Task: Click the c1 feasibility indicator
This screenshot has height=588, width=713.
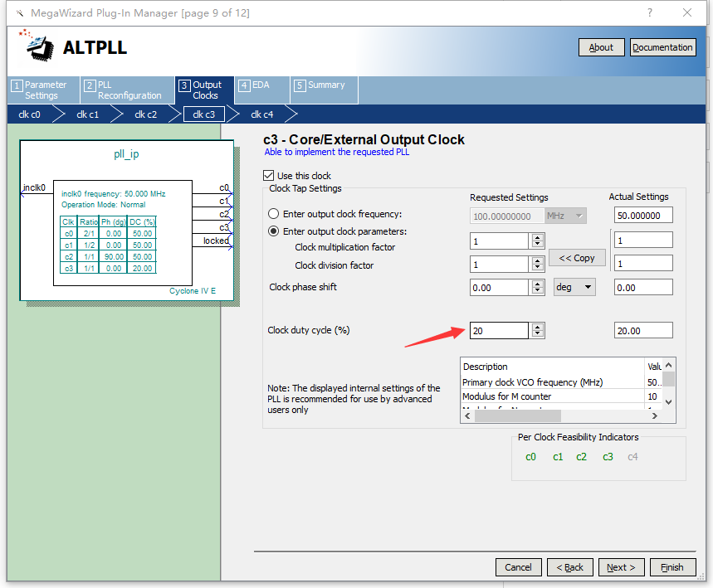Action: click(x=558, y=457)
